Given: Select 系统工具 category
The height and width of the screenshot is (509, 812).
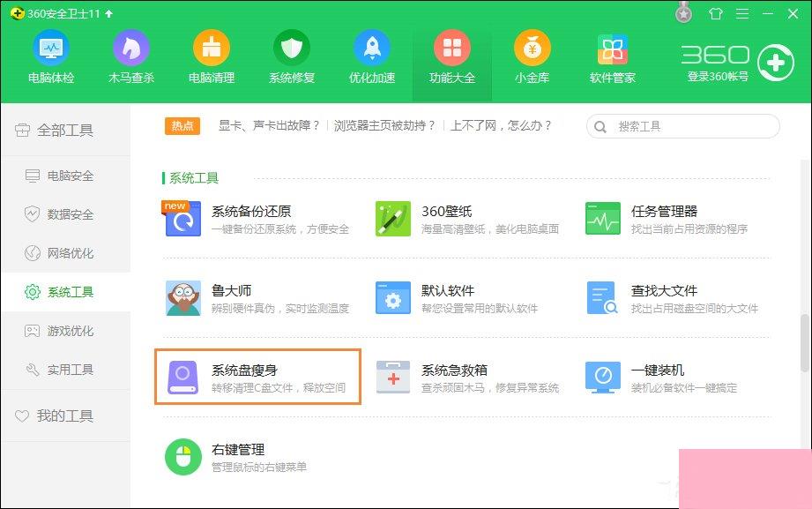Looking at the screenshot, I should click(65, 292).
